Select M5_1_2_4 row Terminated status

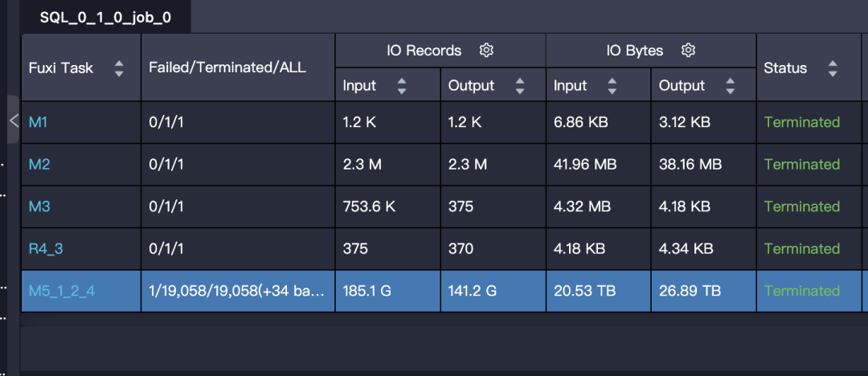pos(802,291)
